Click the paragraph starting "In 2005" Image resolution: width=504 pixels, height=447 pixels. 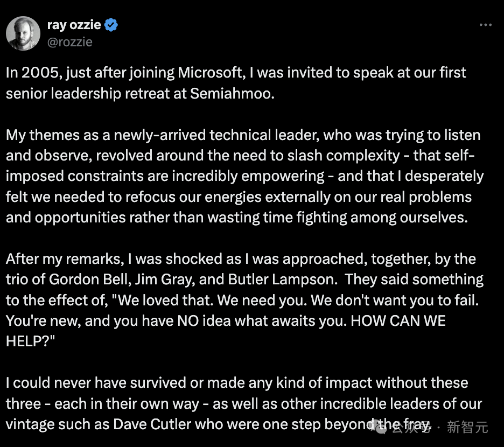(236, 82)
